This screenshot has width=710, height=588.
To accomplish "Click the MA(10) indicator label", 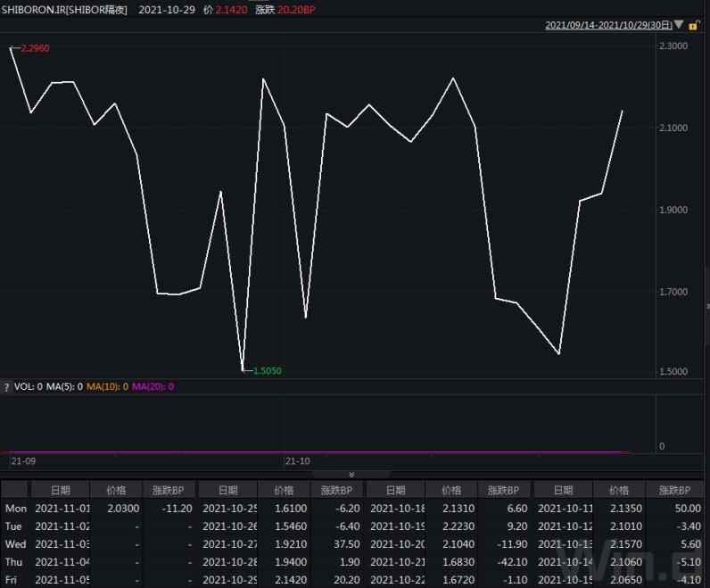I will 106,387.
